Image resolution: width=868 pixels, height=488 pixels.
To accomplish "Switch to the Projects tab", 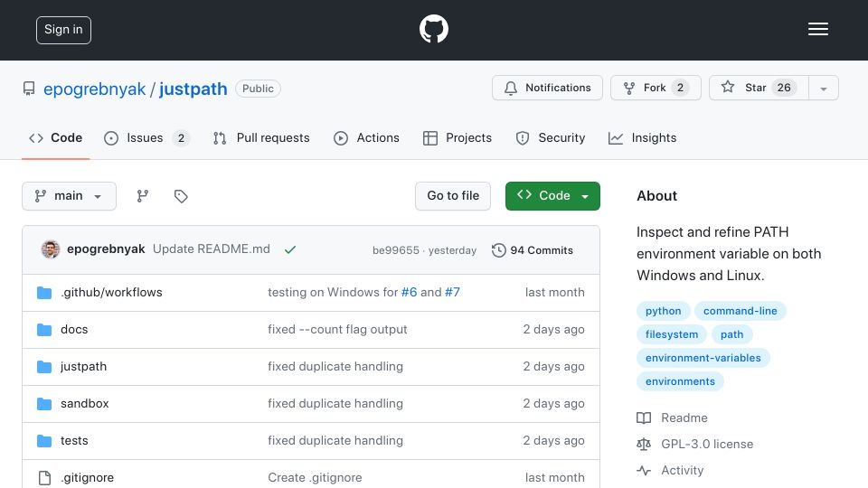I will (x=458, y=137).
